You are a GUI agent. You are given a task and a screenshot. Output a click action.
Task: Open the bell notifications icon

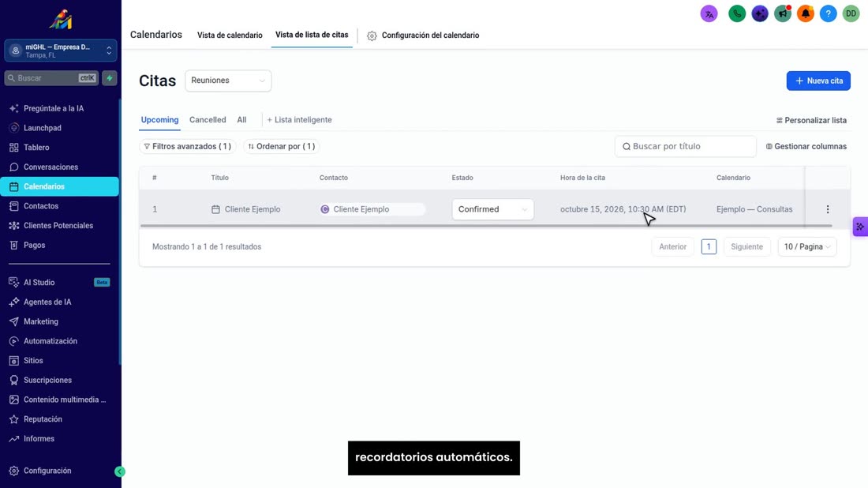click(806, 14)
